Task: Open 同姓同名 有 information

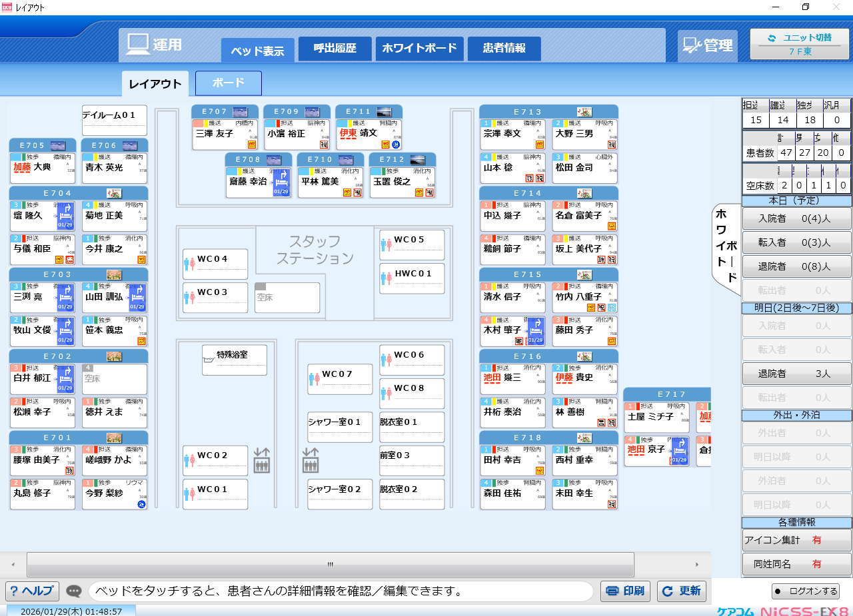Action: point(796,564)
